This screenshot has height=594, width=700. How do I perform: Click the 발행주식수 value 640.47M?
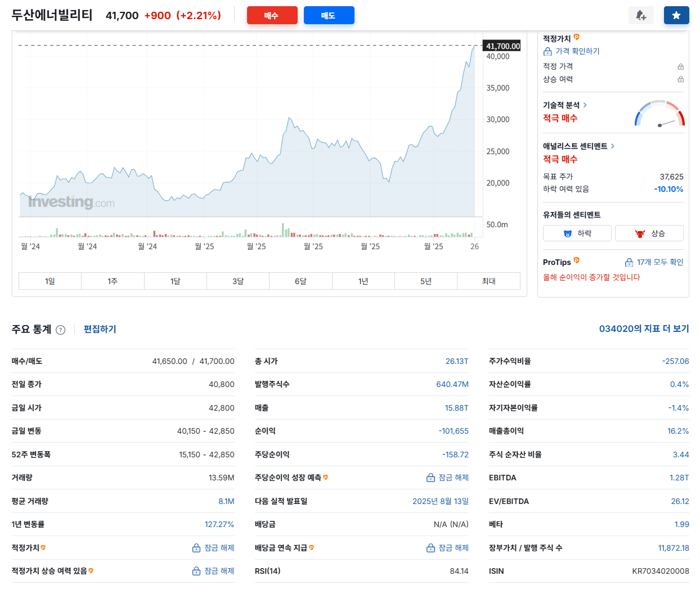click(x=452, y=384)
